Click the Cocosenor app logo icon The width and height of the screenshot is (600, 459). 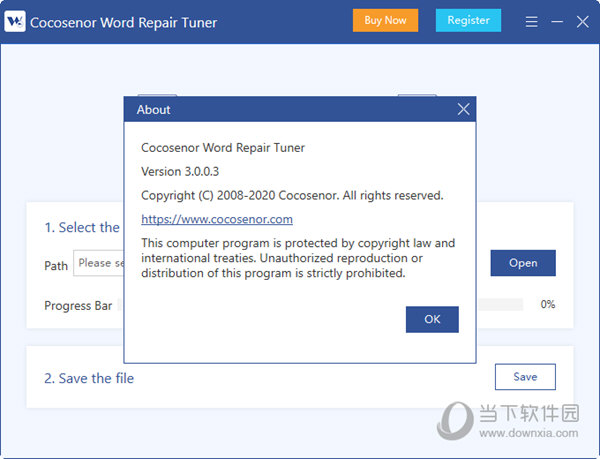tap(15, 21)
